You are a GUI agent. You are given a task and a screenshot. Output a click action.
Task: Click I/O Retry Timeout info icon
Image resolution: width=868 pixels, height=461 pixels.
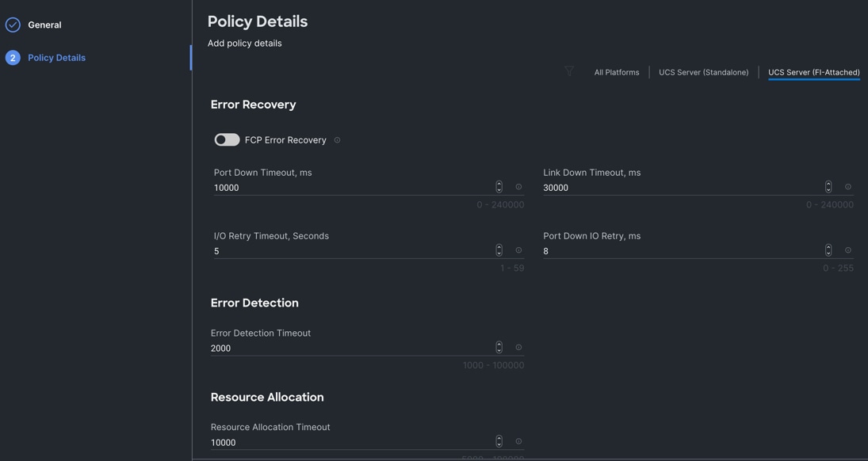click(x=518, y=250)
